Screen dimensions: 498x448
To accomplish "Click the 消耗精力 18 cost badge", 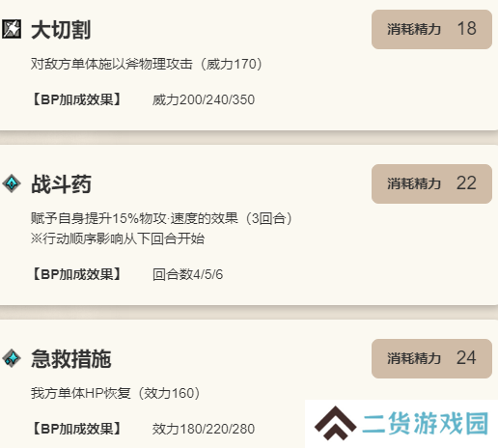I will (x=431, y=29).
